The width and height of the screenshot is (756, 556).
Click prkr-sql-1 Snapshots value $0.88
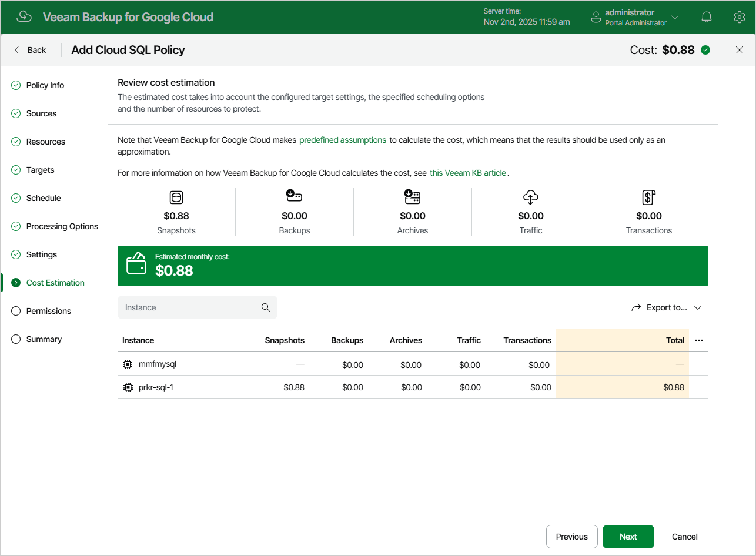pos(294,388)
